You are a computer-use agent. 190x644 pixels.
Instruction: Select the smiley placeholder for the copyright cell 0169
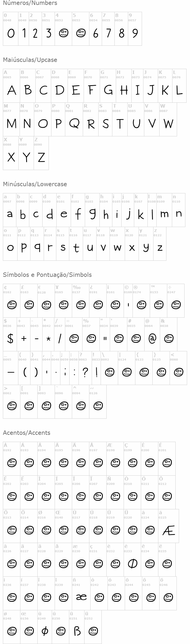pyautogui.click(x=128, y=305)
